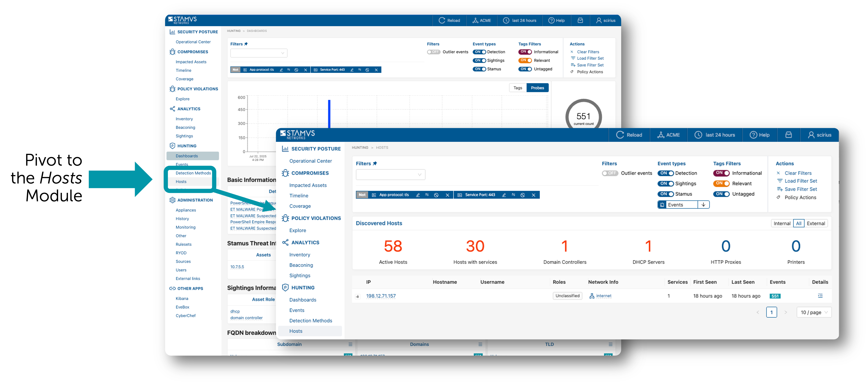868x384 pixels.
Task: Open the 198.12.71.157 IP link
Action: (381, 296)
